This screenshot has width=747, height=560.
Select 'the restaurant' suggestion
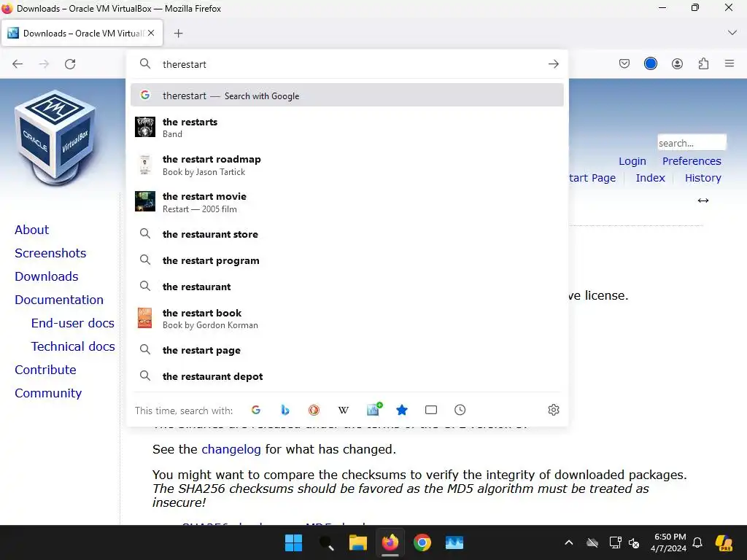(347, 286)
